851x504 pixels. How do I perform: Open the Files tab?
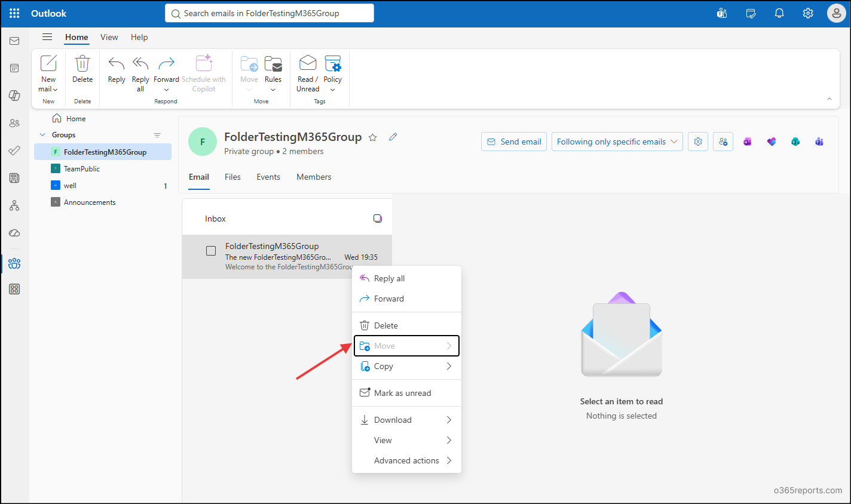click(232, 177)
